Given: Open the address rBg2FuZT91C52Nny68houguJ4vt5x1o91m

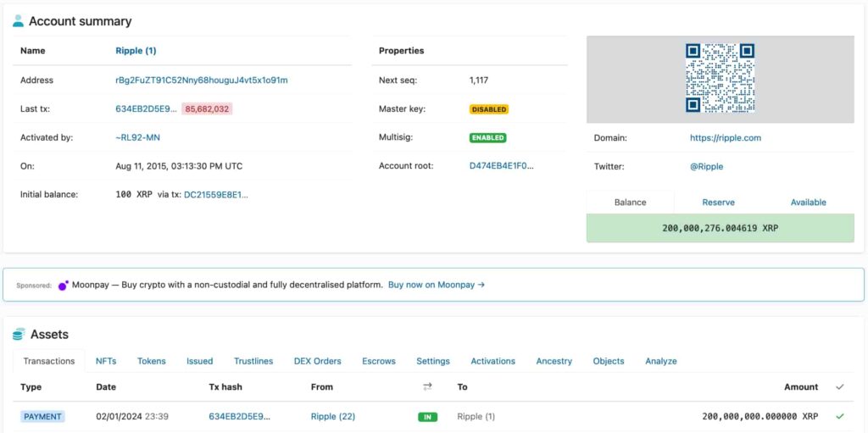Looking at the screenshot, I should point(202,80).
